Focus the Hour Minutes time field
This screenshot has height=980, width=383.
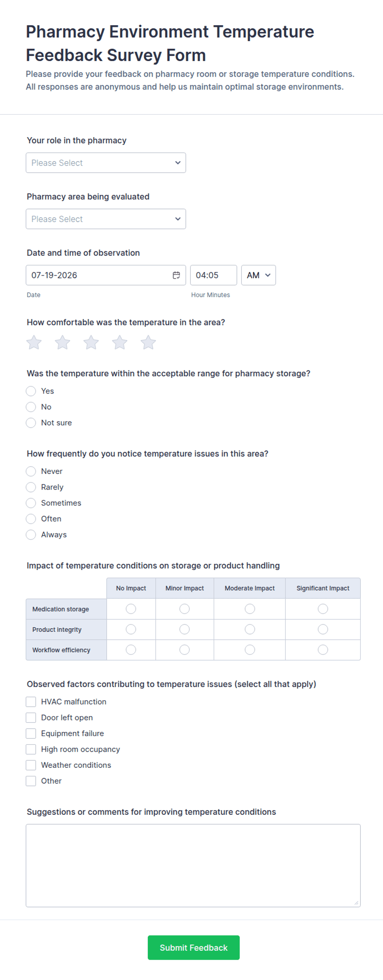tap(213, 275)
